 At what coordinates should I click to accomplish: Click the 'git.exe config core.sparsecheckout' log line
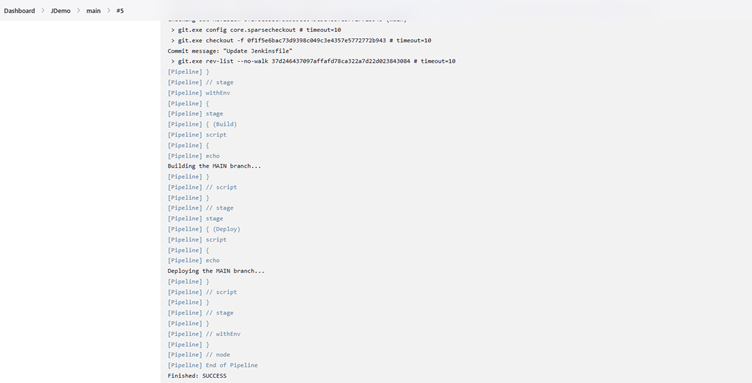click(256, 30)
